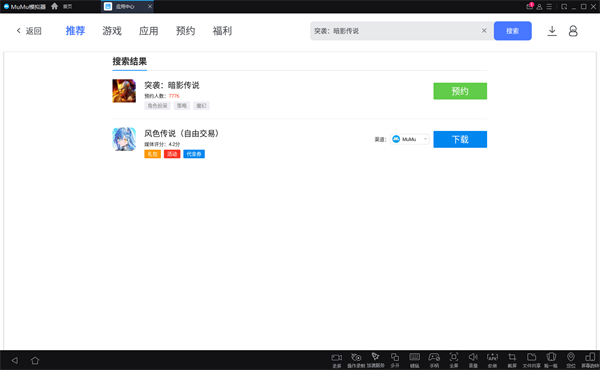Click the window pop-out icon in title bar
The image size is (600, 370).
[564, 7]
